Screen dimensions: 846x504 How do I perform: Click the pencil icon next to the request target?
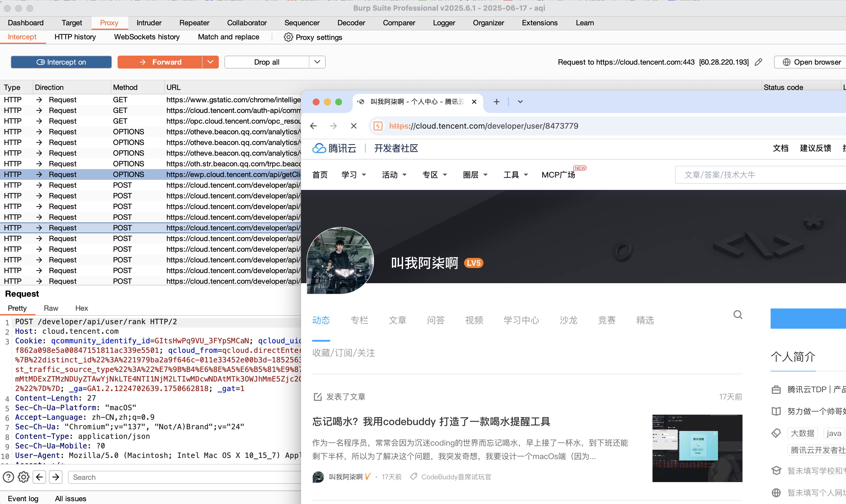coord(758,62)
